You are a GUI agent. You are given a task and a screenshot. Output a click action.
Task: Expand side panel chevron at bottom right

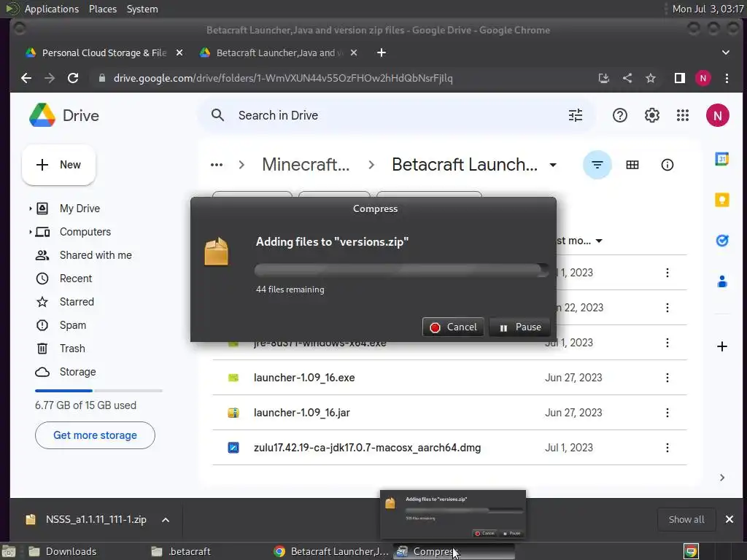[721, 478]
